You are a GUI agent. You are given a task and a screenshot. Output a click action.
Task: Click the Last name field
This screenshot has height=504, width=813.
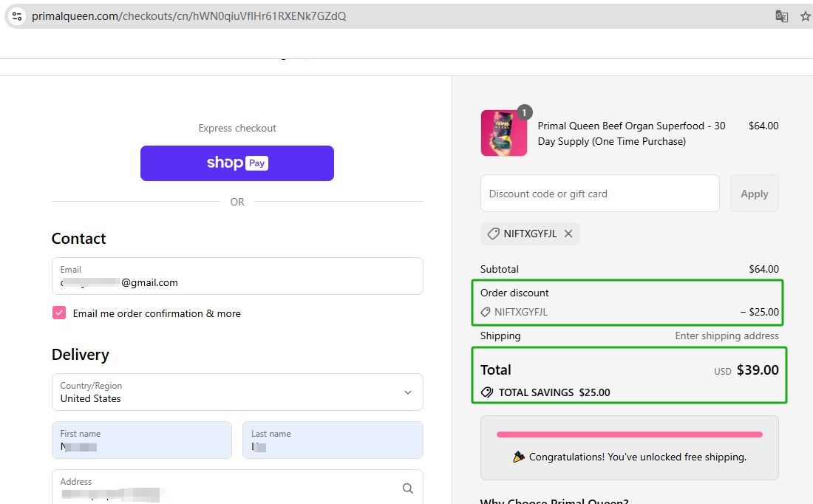333,440
